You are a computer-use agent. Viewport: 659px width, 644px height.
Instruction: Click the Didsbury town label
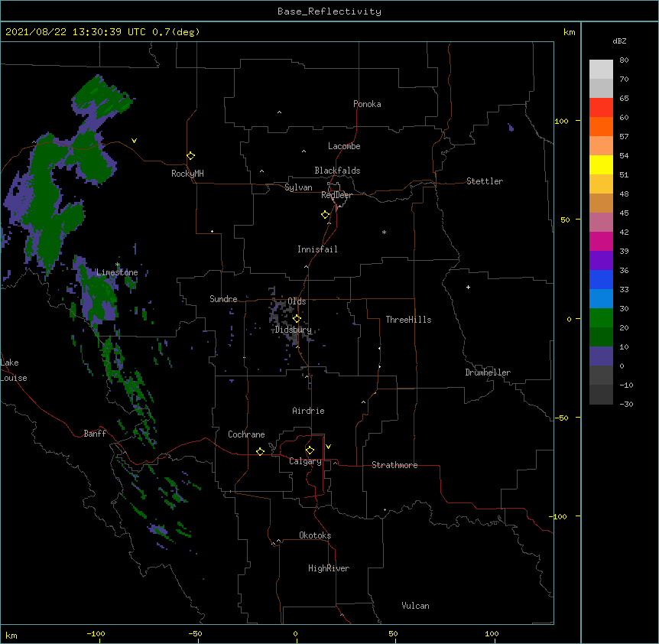pyautogui.click(x=294, y=330)
